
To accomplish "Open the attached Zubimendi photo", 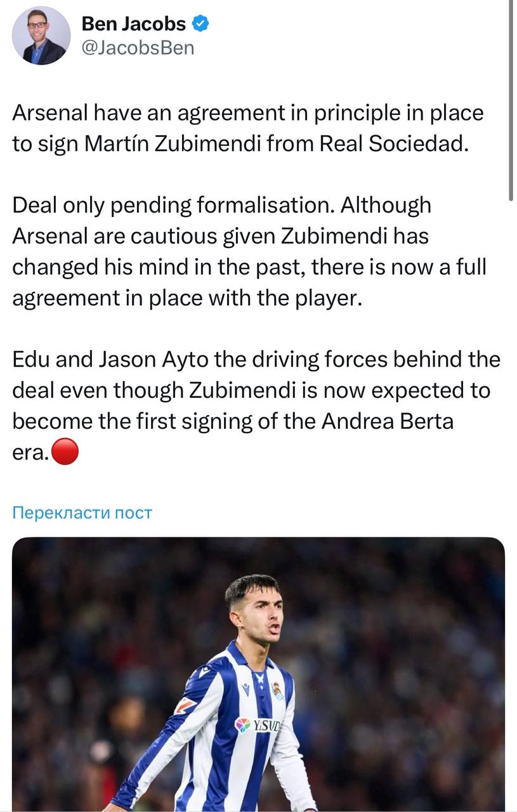I will (x=258, y=674).
